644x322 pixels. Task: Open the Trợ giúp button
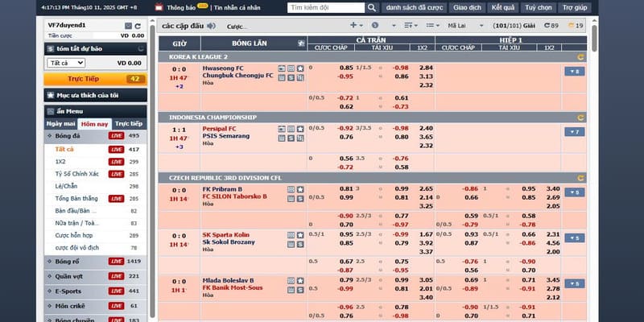575,8
